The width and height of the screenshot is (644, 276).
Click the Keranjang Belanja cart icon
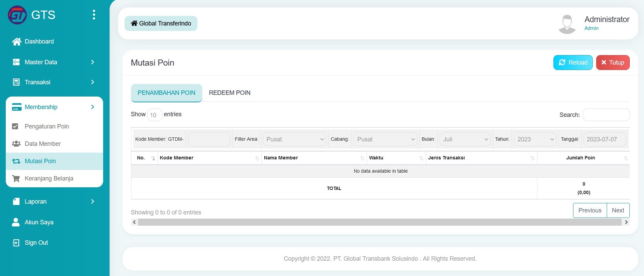pyautogui.click(x=16, y=178)
